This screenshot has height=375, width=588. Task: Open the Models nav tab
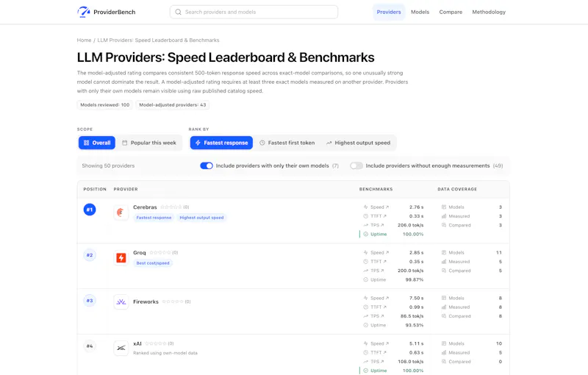(x=420, y=12)
